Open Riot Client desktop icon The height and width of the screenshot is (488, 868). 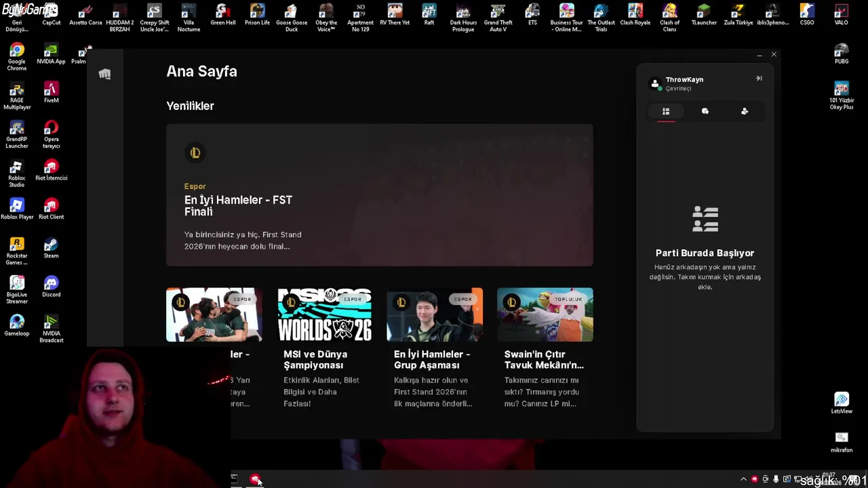(51, 209)
